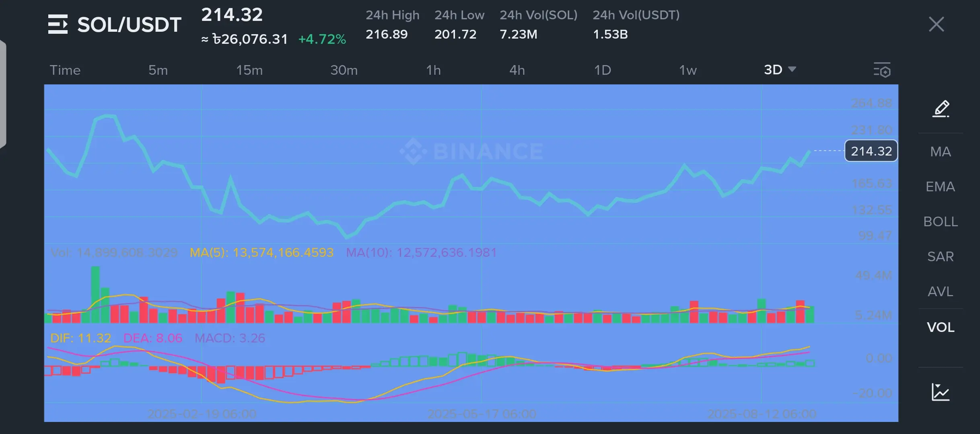Click the 214.32 price in header
980x434 pixels.
(232, 15)
